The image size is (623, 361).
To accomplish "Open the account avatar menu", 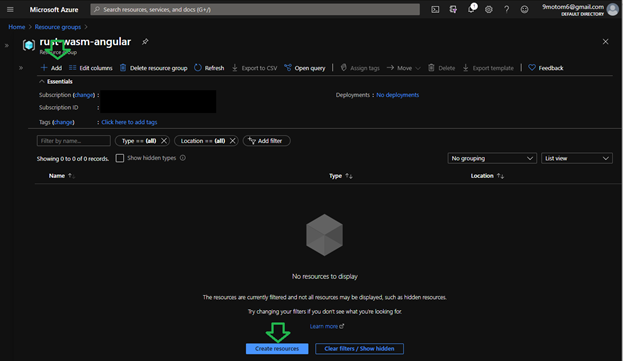I will (x=613, y=10).
